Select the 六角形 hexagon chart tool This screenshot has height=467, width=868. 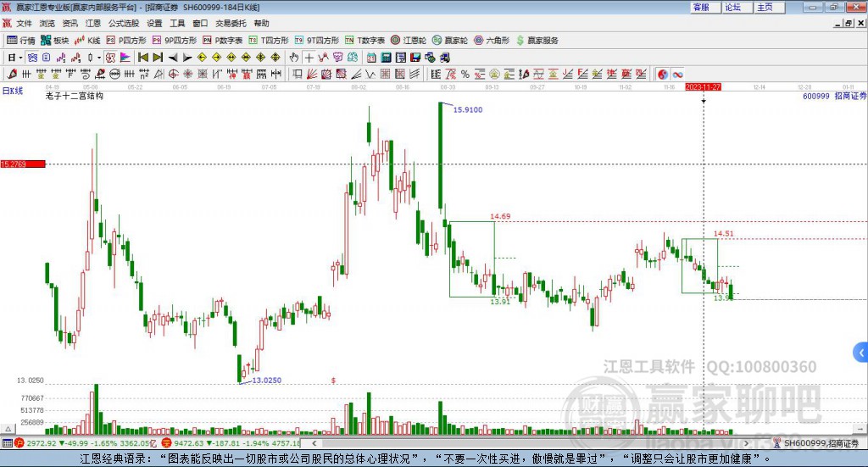tap(492, 41)
